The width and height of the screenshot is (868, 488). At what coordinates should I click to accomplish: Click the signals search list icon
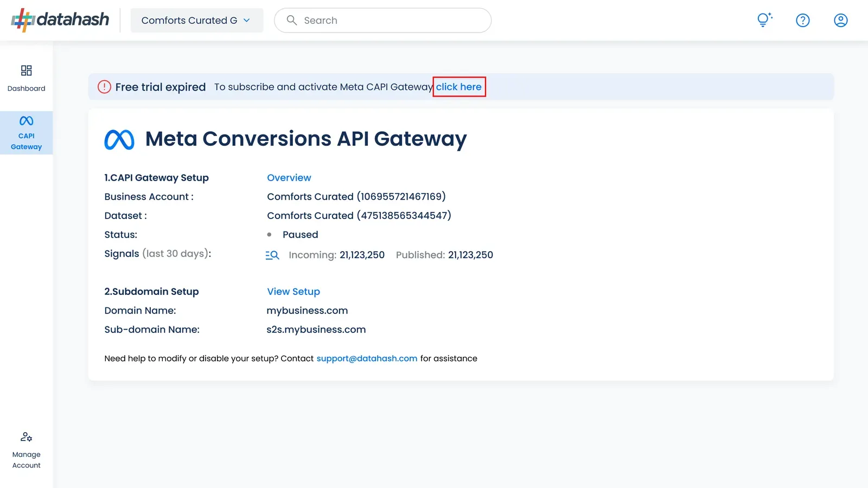coord(272,255)
